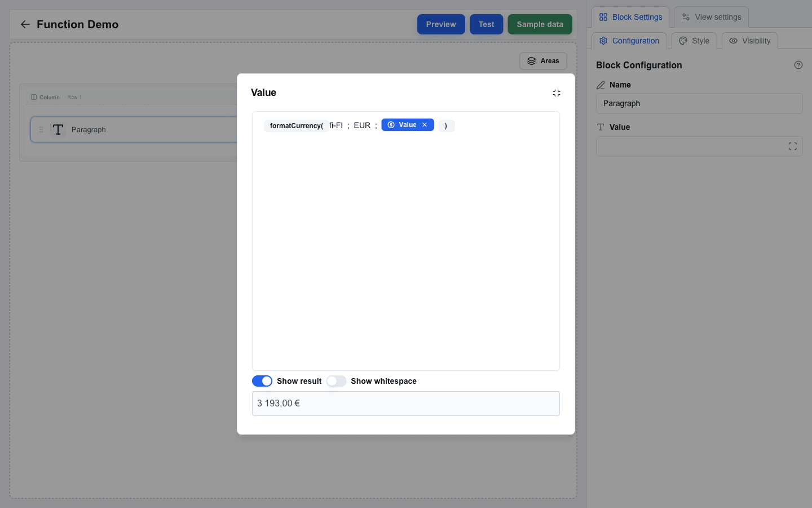This screenshot has height=508, width=812.
Task: Click the currency icon in the Value chip
Action: click(x=391, y=125)
